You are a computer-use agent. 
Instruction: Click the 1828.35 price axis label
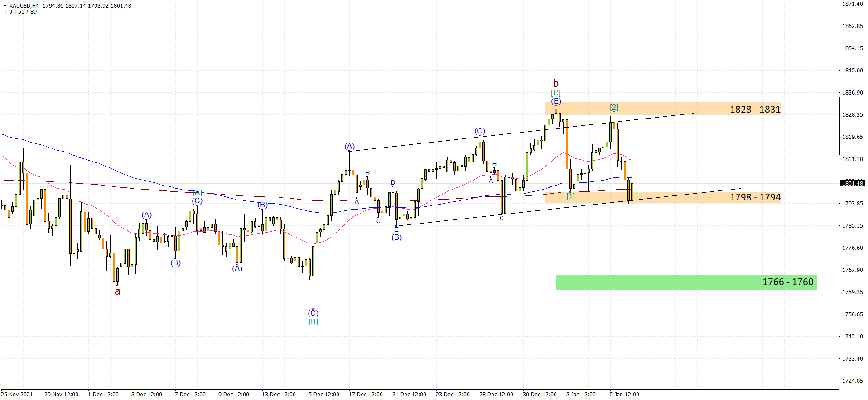click(x=852, y=115)
